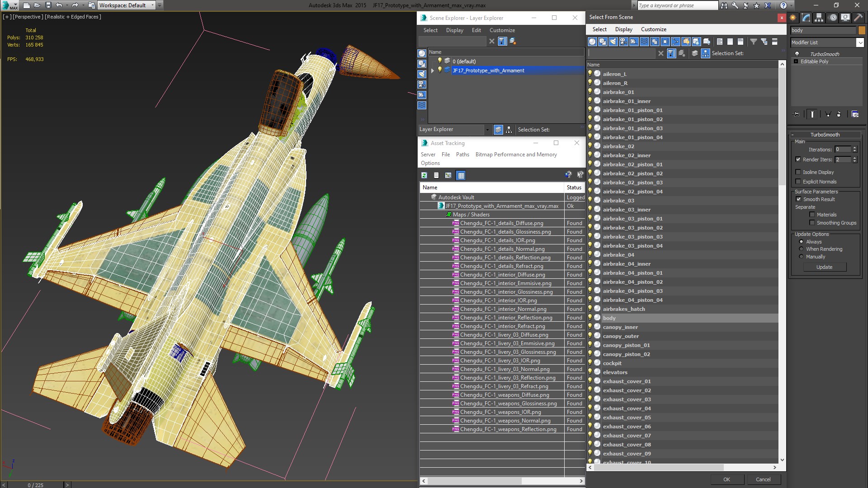Viewport: 868px width, 488px height.
Task: Click binoculars search icon in title bar
Action: [x=724, y=5]
